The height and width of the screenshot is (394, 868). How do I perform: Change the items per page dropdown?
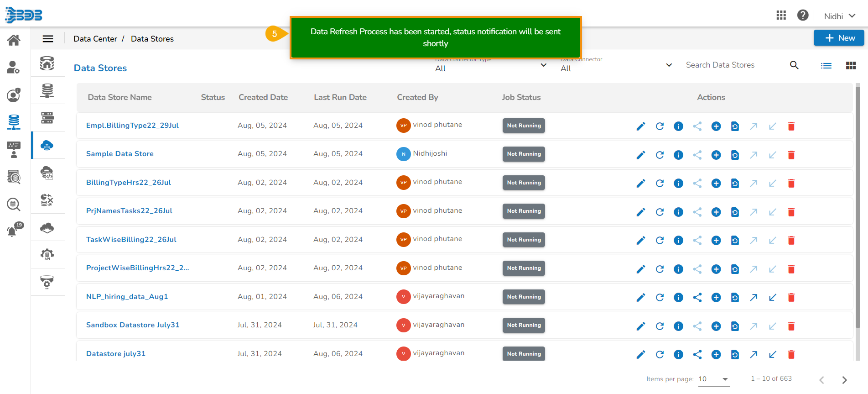click(714, 379)
